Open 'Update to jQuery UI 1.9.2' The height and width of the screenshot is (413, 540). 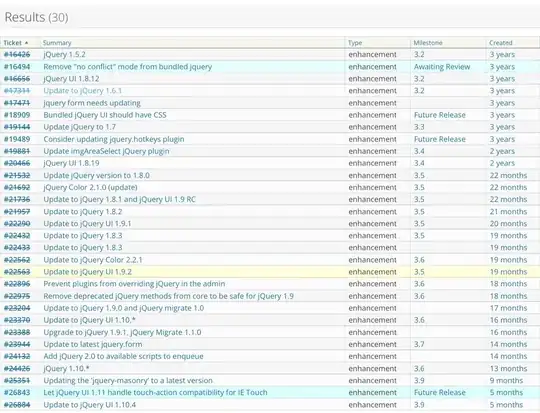point(87,272)
